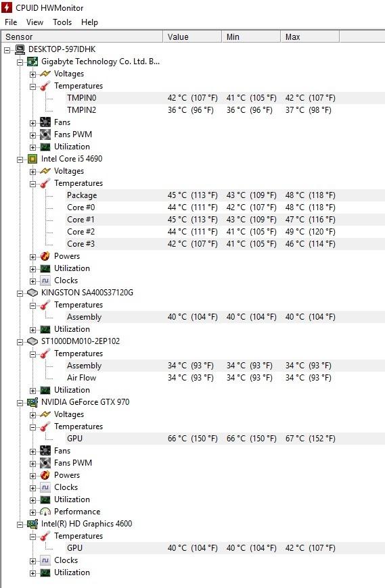Open the Tools menu
Screen dimensions: 385x588
(x=62, y=22)
